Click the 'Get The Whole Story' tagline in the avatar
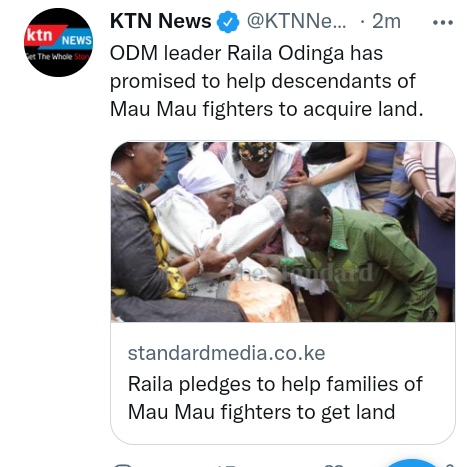 click(x=58, y=57)
